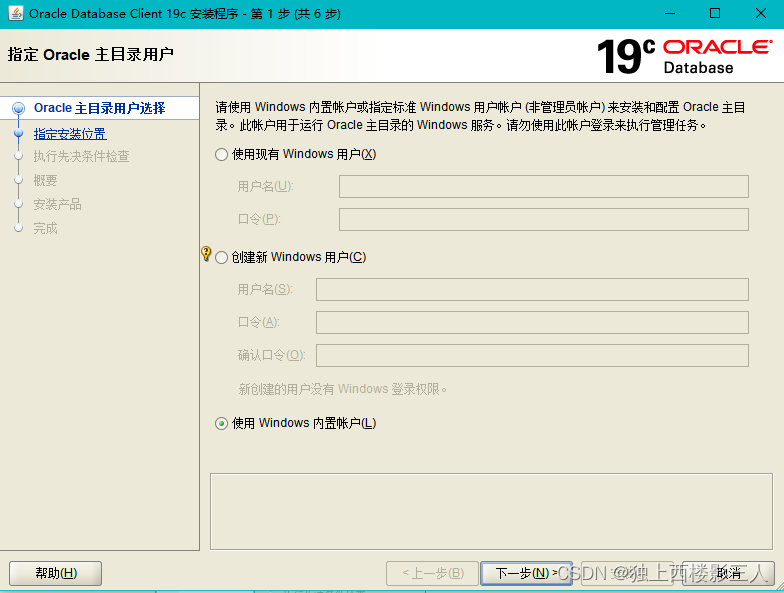Viewport: 784px width, 593px height.
Task: Click the Oracle 19c Database logo
Action: [684, 56]
